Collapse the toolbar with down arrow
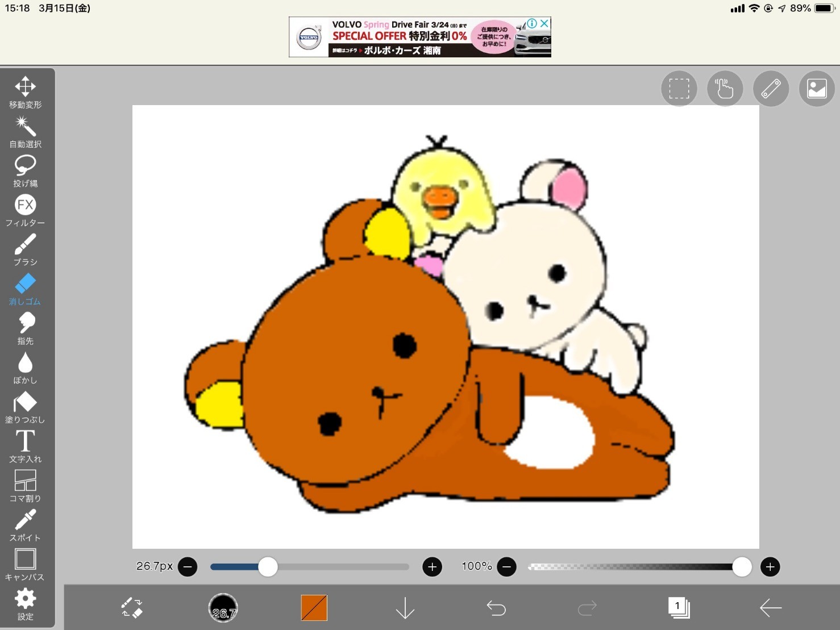 pos(405,608)
